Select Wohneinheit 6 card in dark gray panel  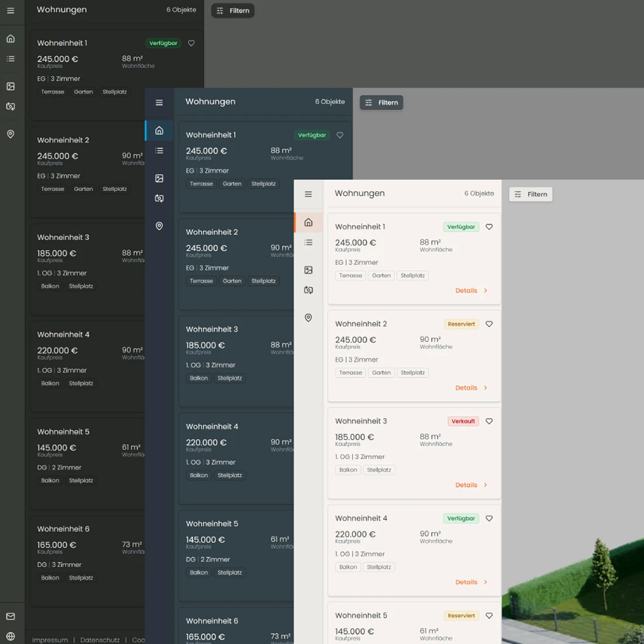(x=87, y=561)
